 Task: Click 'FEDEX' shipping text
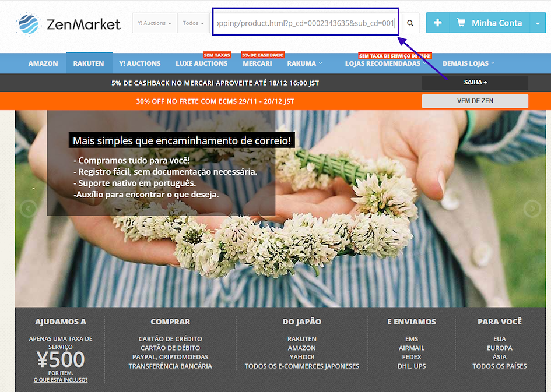click(412, 357)
